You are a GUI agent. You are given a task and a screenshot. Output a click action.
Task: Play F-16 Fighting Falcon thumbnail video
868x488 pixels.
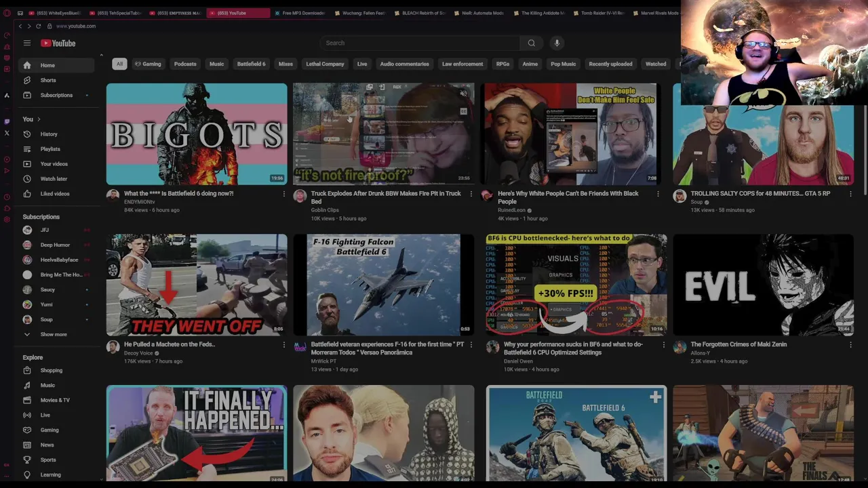coord(384,285)
